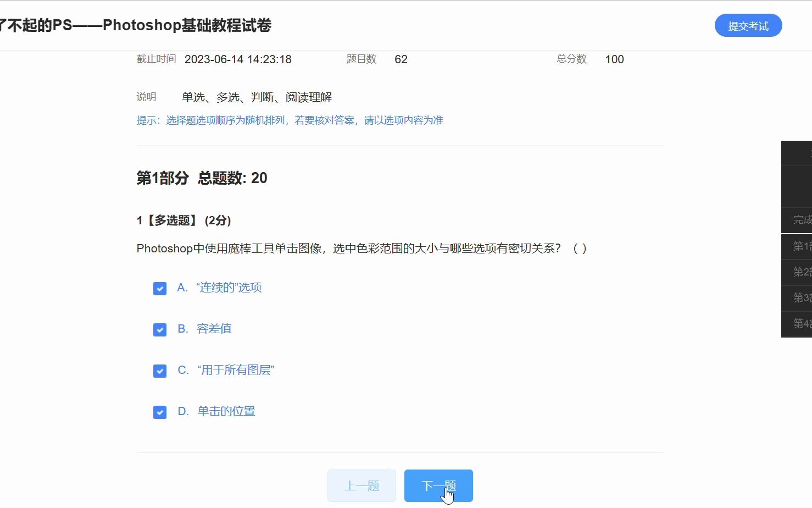Select the answer text 容差值
The height and width of the screenshot is (508, 812).
pyautogui.click(x=214, y=329)
